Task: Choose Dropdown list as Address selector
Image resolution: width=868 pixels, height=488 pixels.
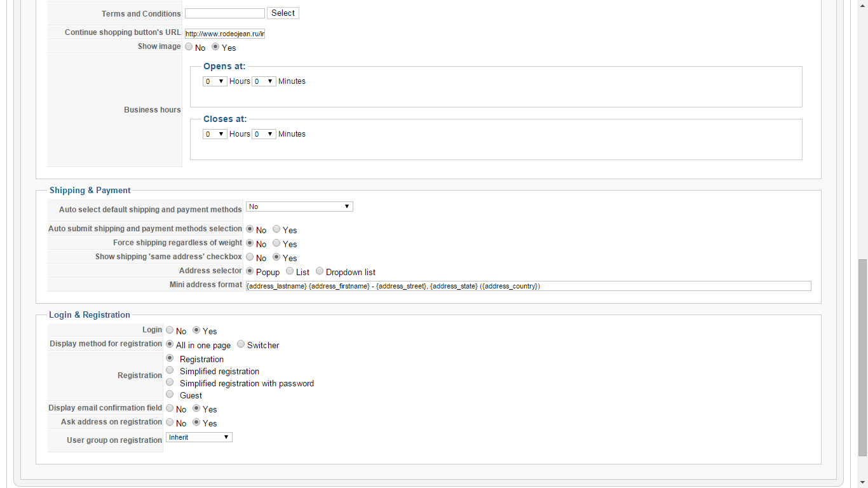Action: pos(320,271)
